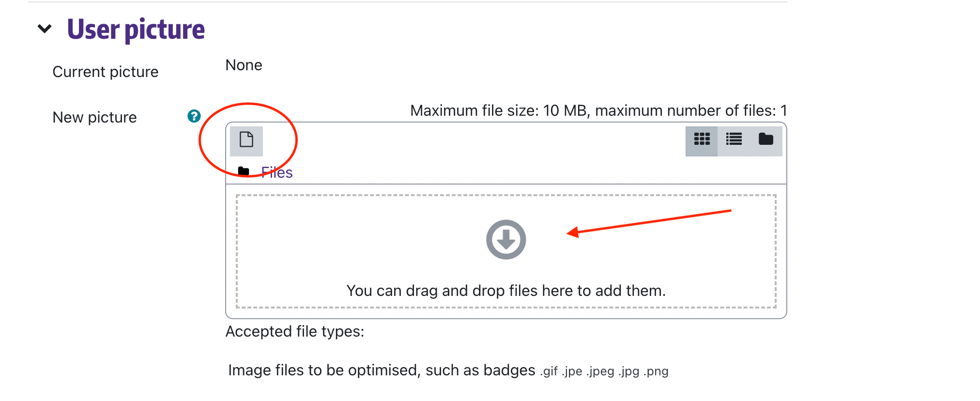Click the Add file document icon
Screen dimensions: 980x401
tap(246, 140)
